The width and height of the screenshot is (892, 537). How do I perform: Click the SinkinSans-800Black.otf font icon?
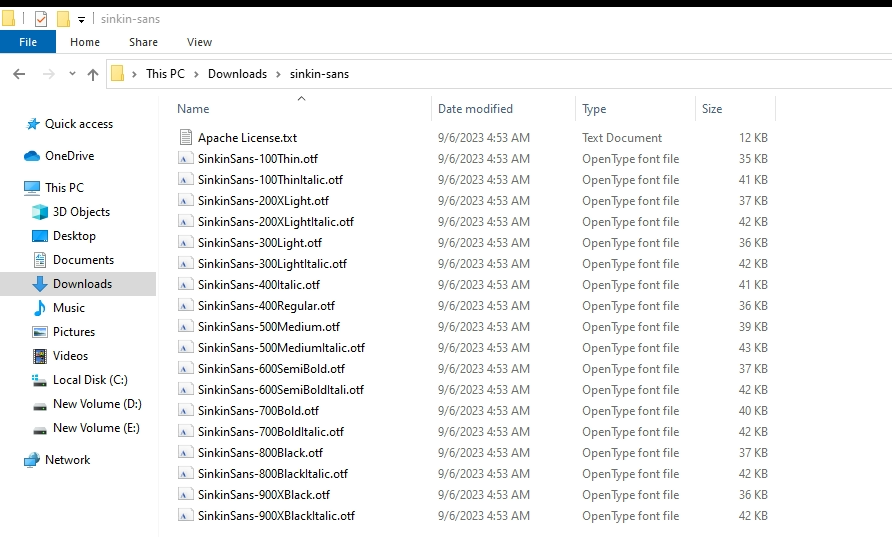click(x=185, y=453)
